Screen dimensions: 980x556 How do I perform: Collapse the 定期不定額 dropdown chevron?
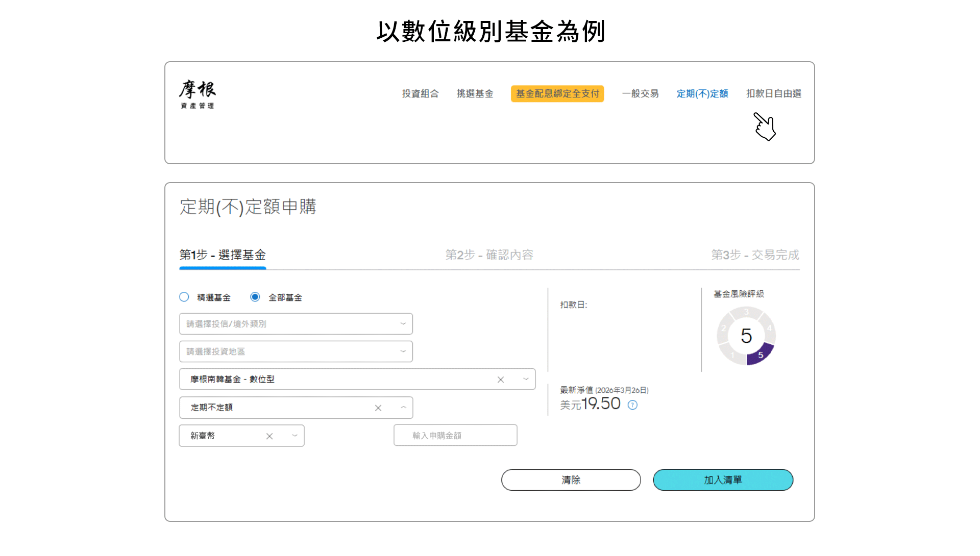coord(403,408)
